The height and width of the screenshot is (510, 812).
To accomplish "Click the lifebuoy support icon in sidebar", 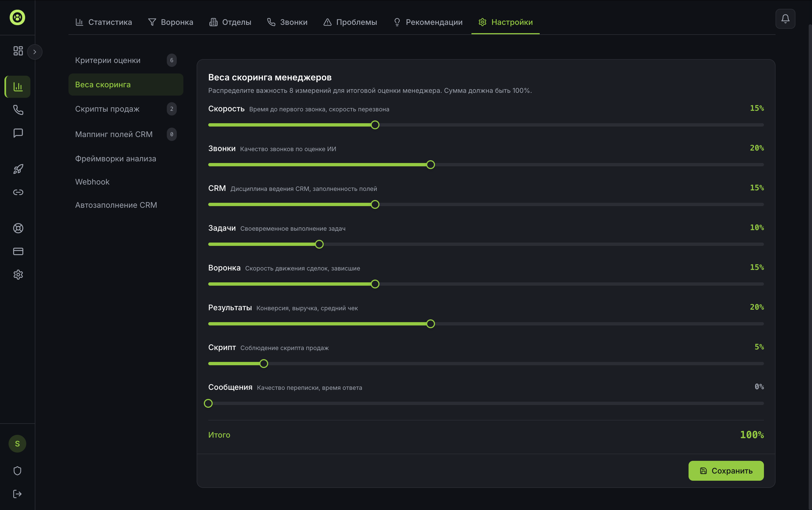I will [x=18, y=228].
